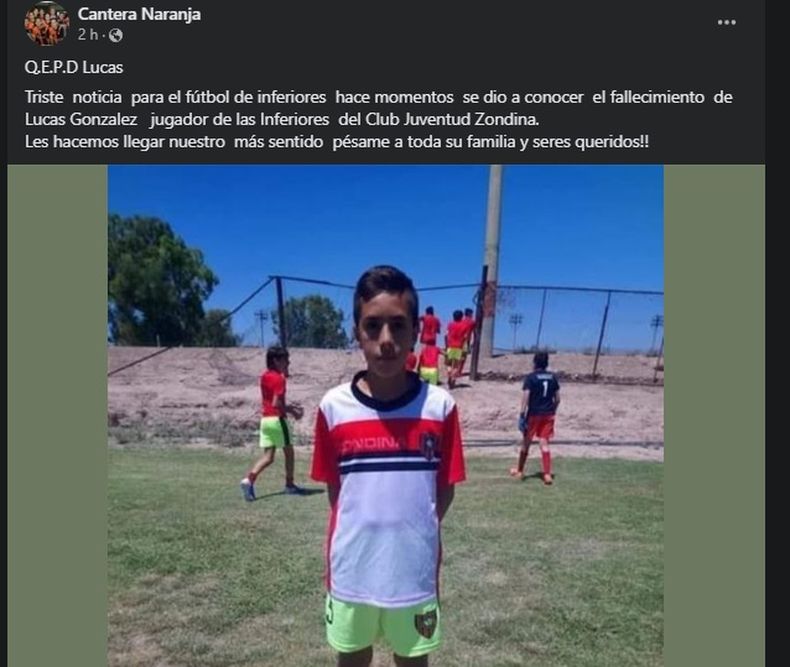The height and width of the screenshot is (667, 790).
Task: Click the 'Q.E.P.D Lucas' heading text
Action: (74, 68)
